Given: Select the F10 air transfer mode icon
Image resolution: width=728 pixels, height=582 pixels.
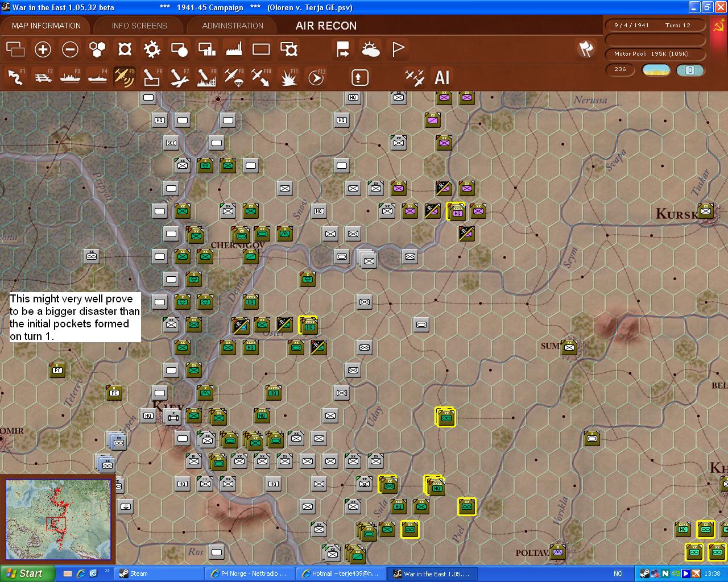Looking at the screenshot, I should (x=261, y=77).
